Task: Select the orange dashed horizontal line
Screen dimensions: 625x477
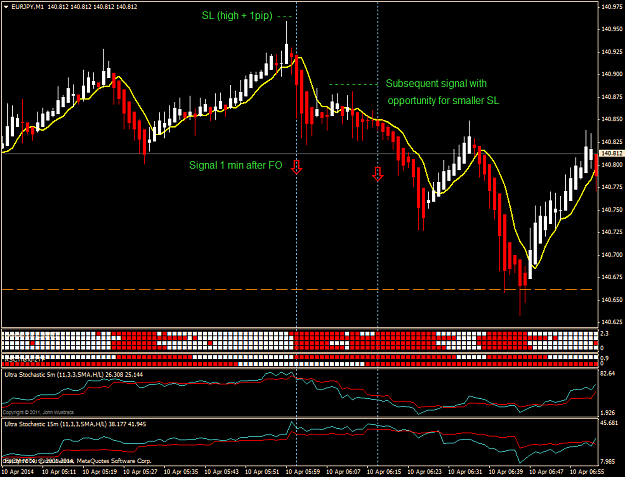Action: click(x=297, y=289)
